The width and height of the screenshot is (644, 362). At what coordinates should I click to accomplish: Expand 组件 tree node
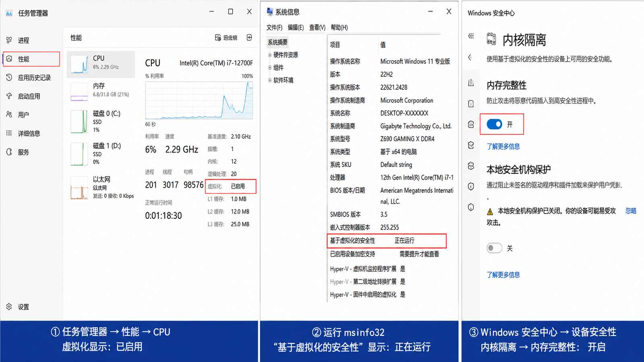point(270,68)
